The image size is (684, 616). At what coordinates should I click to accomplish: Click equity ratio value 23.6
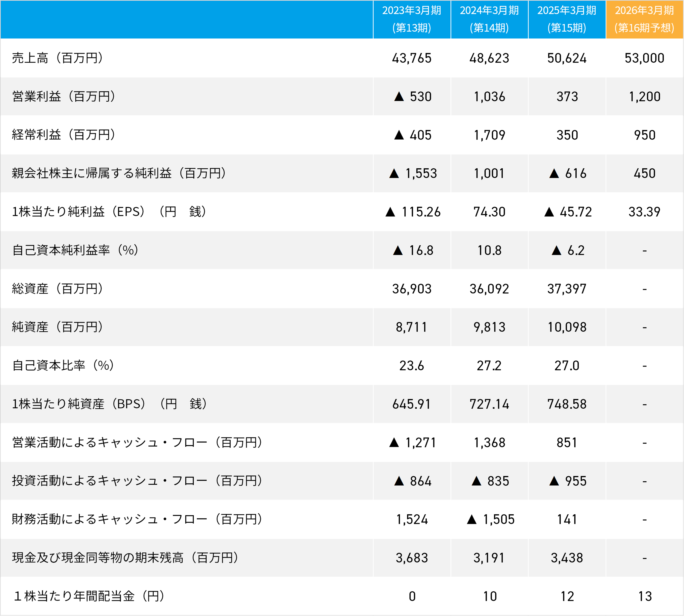pos(411,366)
